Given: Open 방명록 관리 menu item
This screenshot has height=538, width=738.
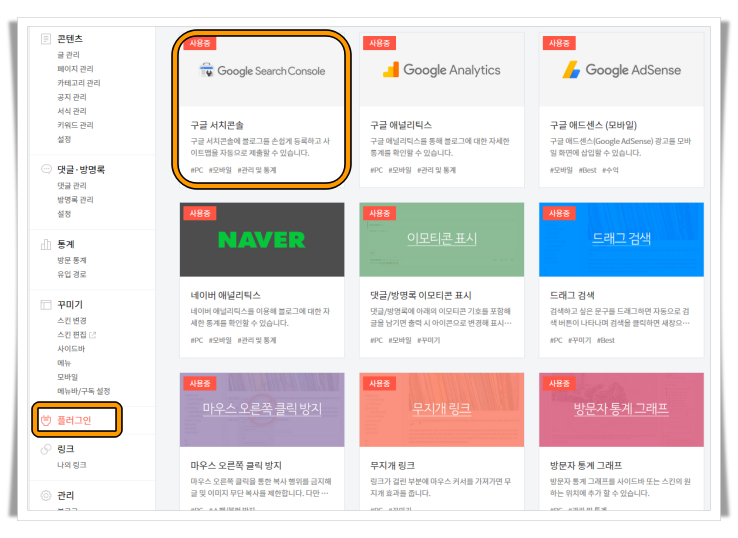Looking at the screenshot, I should click(75, 200).
